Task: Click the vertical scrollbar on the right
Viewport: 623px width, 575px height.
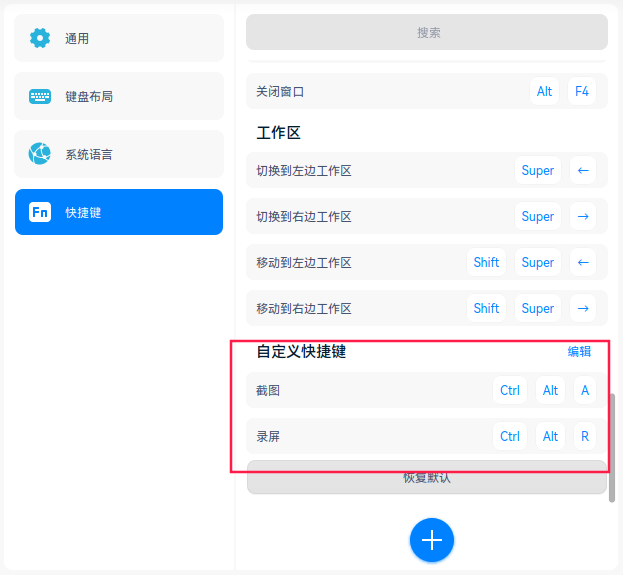Action: [x=612, y=448]
